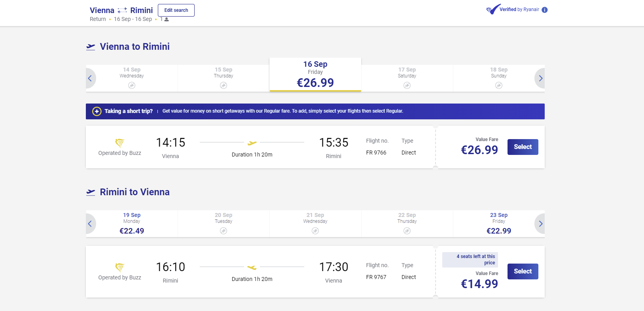Click the Verified by Ryanair checkmark logo
This screenshot has width=644, height=311.
click(493, 9)
